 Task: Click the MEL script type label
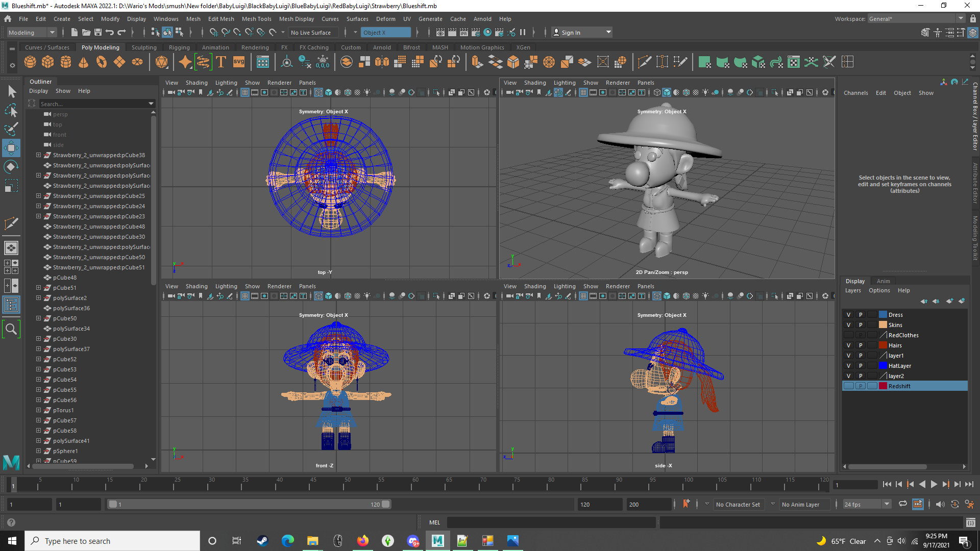(434, 522)
